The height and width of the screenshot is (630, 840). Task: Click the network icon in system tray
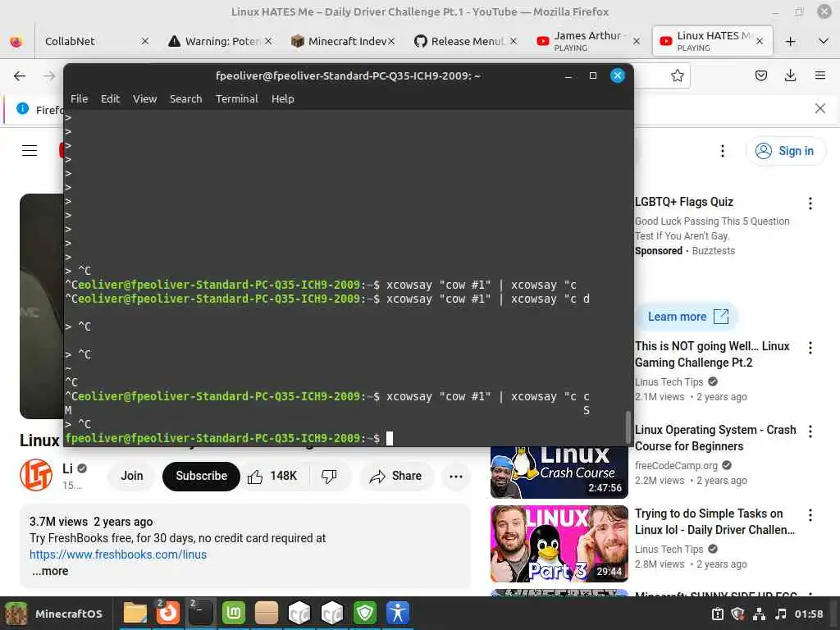point(759,614)
